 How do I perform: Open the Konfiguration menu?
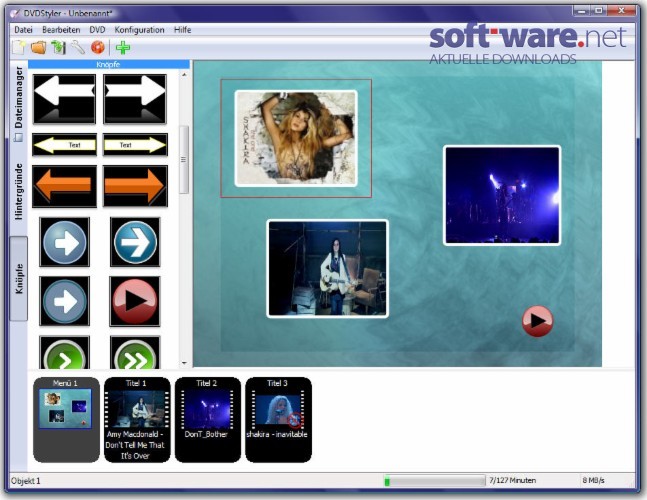[x=139, y=30]
